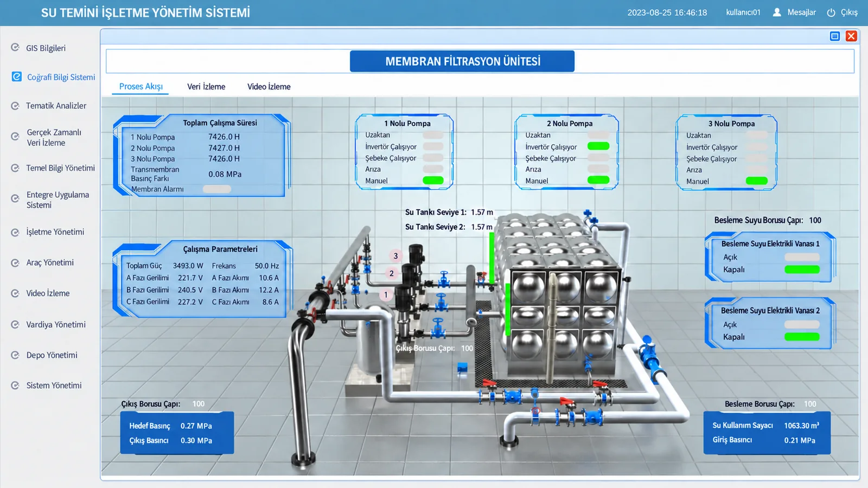Switch to the Proses Akışı tab
This screenshot has width=868, height=488.
tap(141, 87)
